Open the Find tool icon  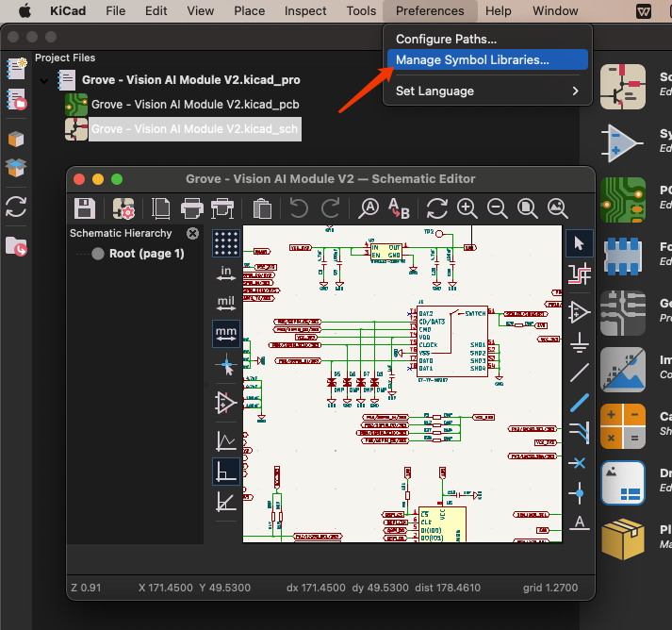click(x=369, y=208)
